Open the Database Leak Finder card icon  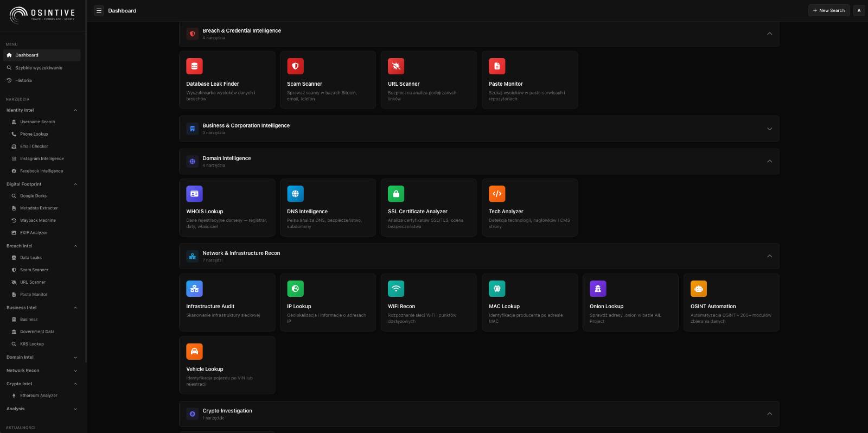[x=194, y=66]
